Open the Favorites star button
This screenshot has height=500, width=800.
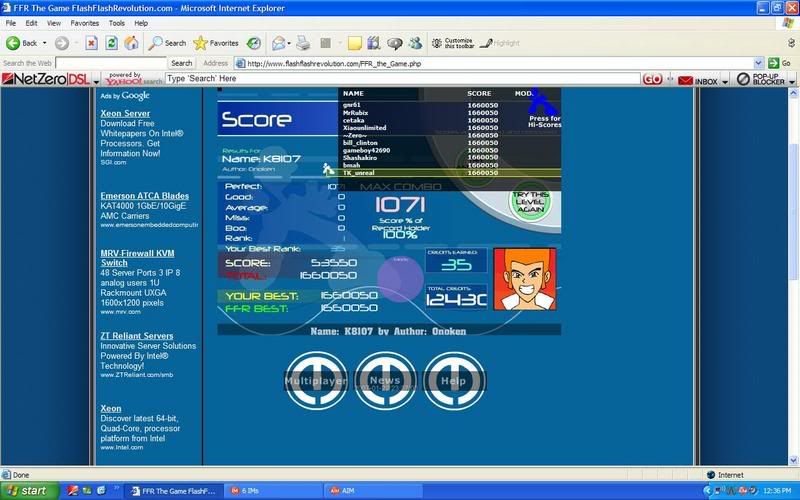tap(216, 43)
